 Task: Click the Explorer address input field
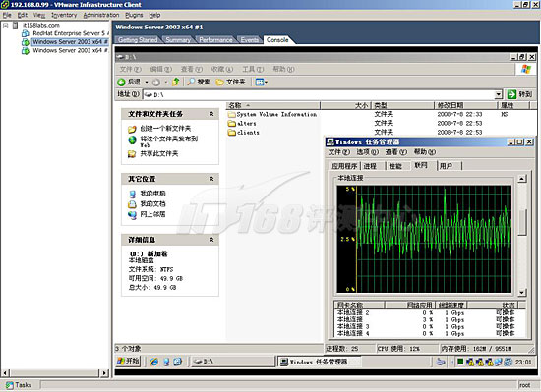point(319,94)
